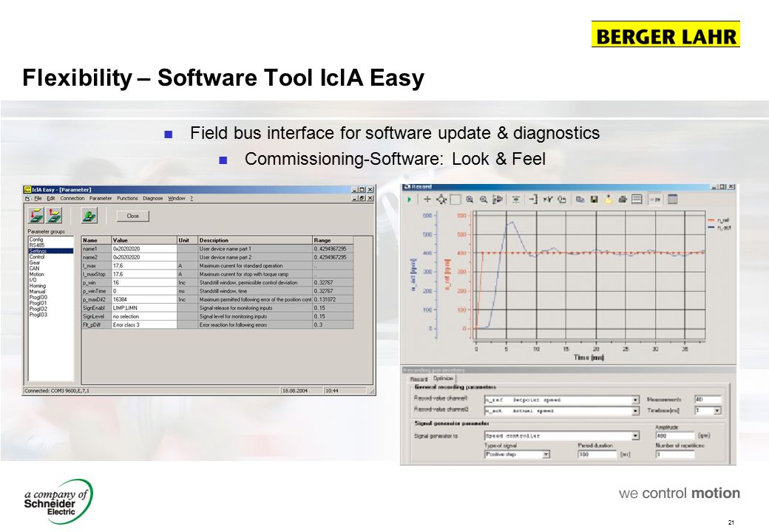
Task: Toggle the pressed arrow icon in Record toolbar
Action: coord(654,199)
